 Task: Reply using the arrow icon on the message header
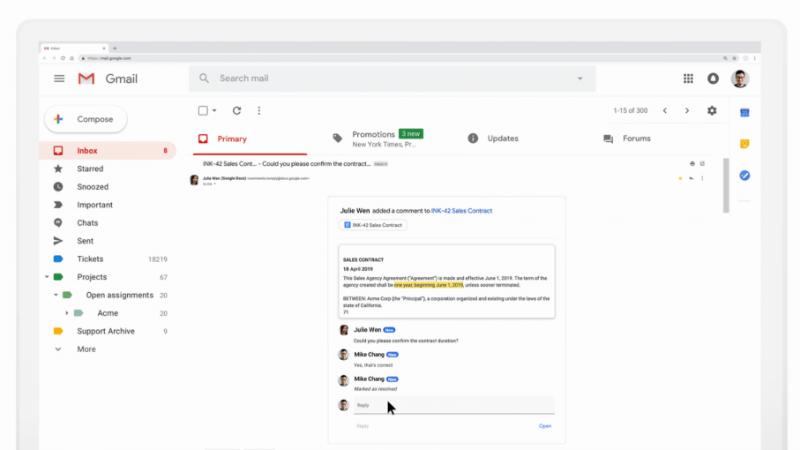tap(691, 179)
